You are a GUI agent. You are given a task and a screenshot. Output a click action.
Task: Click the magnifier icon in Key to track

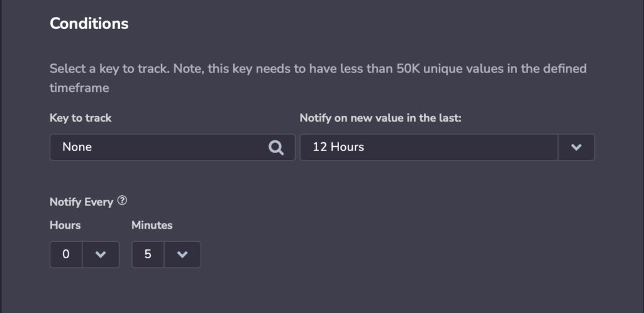277,147
